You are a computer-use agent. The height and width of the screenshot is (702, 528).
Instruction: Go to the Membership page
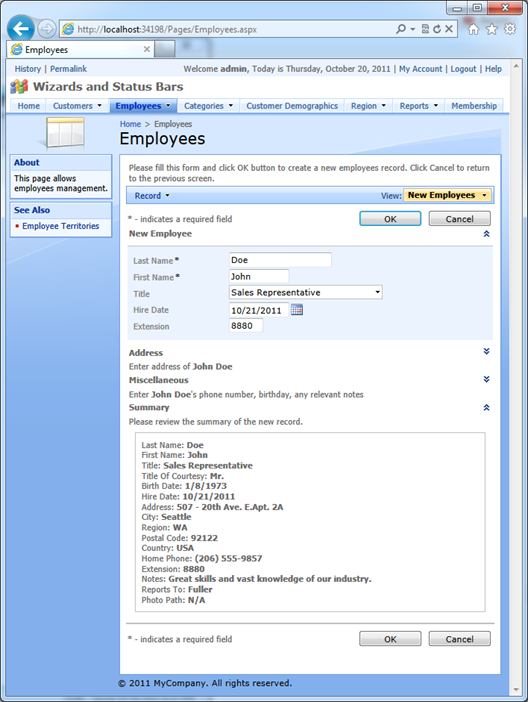coord(474,106)
